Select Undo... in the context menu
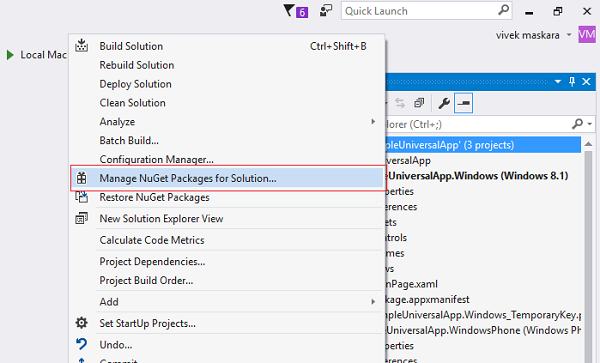600x363 pixels. 227,345
